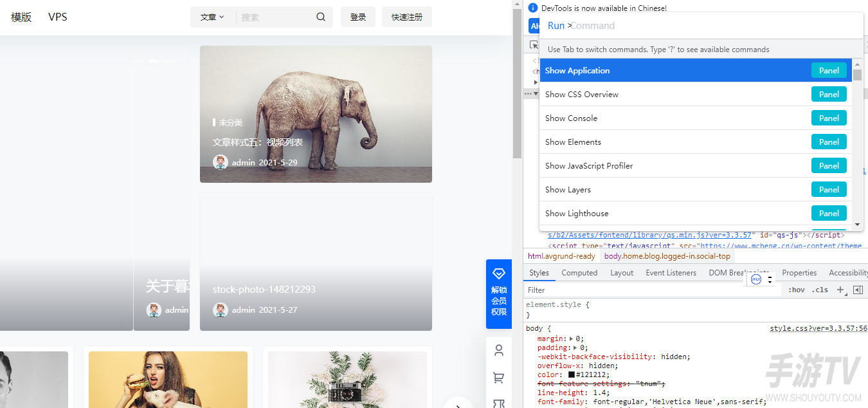
Task: Toggle the .cls class editor button
Action: tap(820, 290)
